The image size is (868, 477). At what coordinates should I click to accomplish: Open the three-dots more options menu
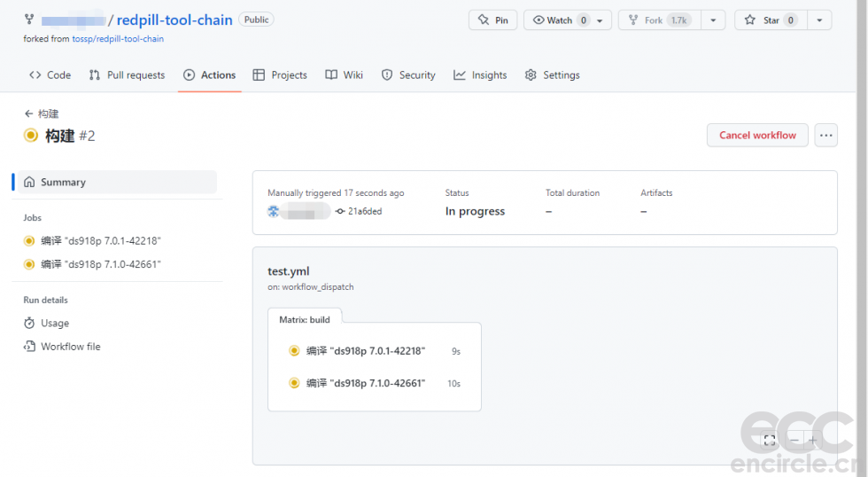[825, 135]
